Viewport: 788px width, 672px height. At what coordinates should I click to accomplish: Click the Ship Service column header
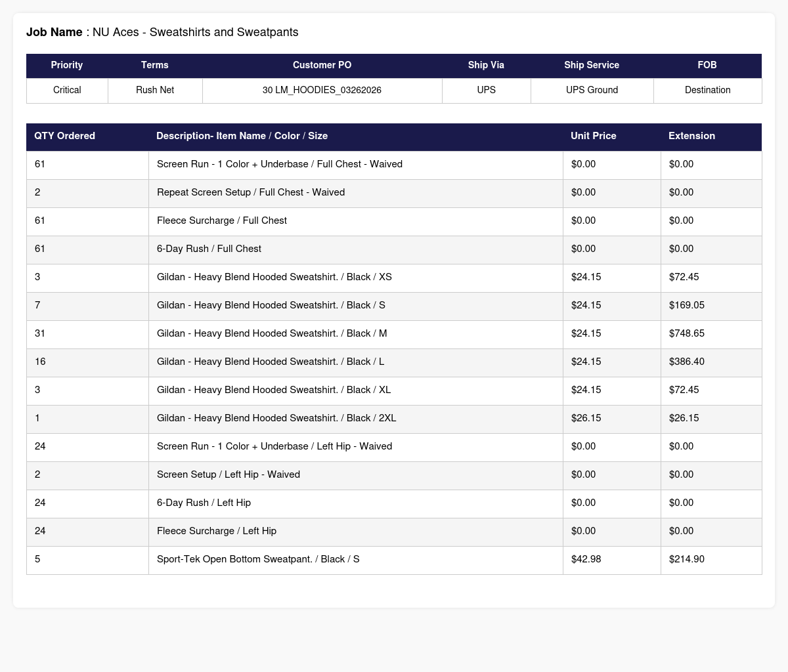pyautogui.click(x=592, y=65)
